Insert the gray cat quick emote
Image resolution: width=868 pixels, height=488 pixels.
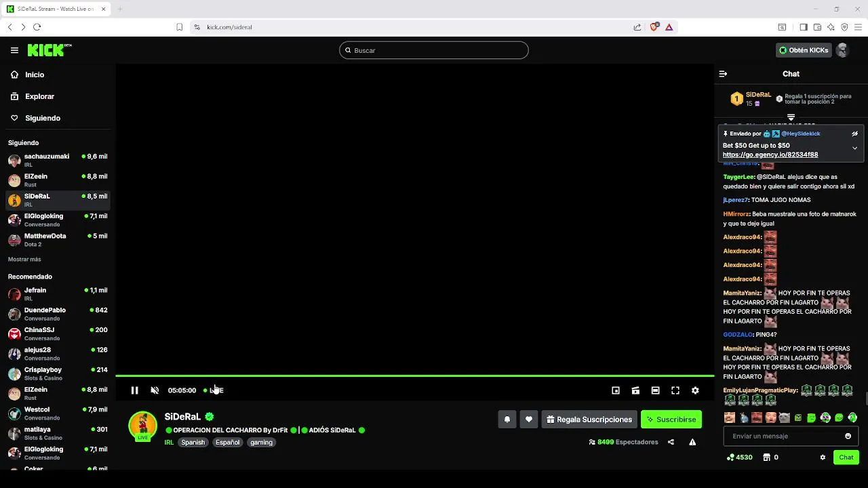click(x=784, y=418)
